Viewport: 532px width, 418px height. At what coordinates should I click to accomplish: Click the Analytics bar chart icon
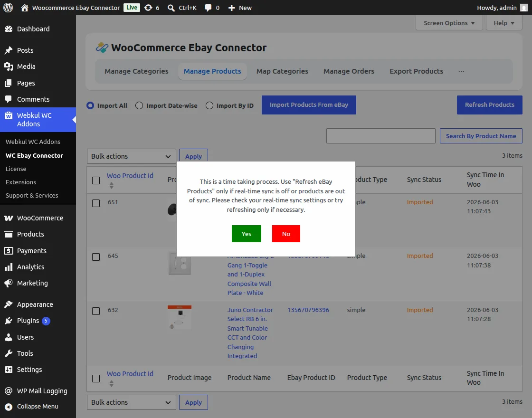point(9,267)
